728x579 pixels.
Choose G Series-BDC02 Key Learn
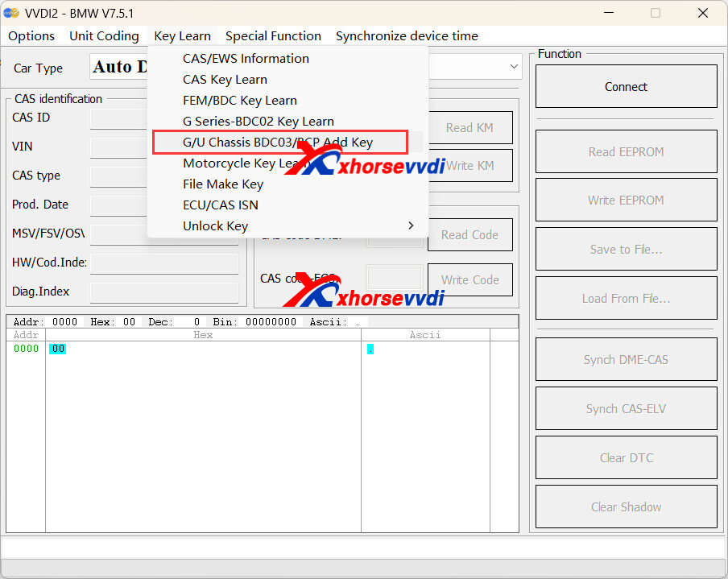258,122
